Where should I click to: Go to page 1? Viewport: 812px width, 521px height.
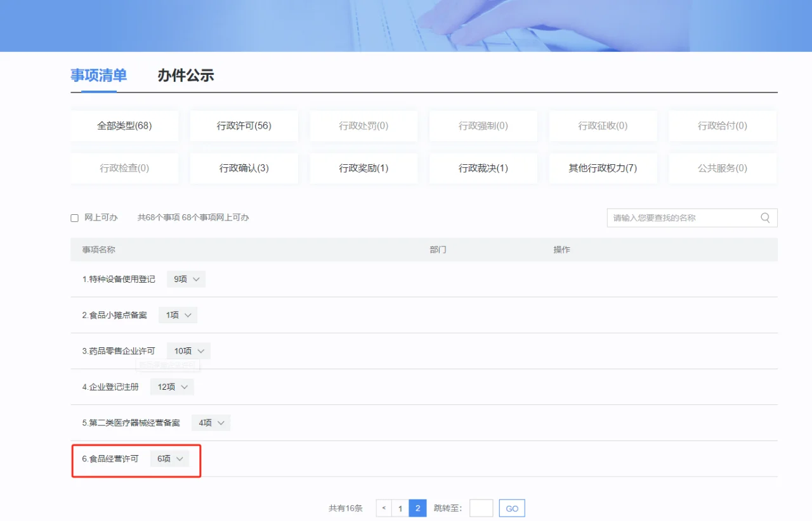tap(400, 508)
